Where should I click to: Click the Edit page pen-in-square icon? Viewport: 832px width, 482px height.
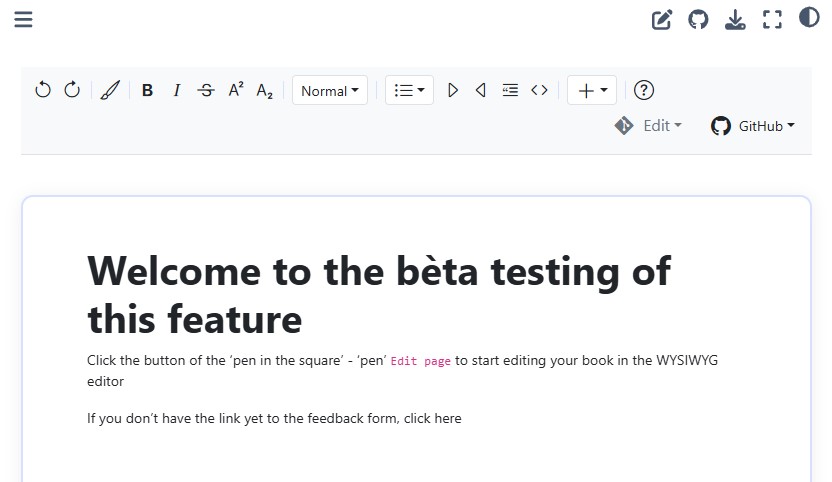pos(662,19)
